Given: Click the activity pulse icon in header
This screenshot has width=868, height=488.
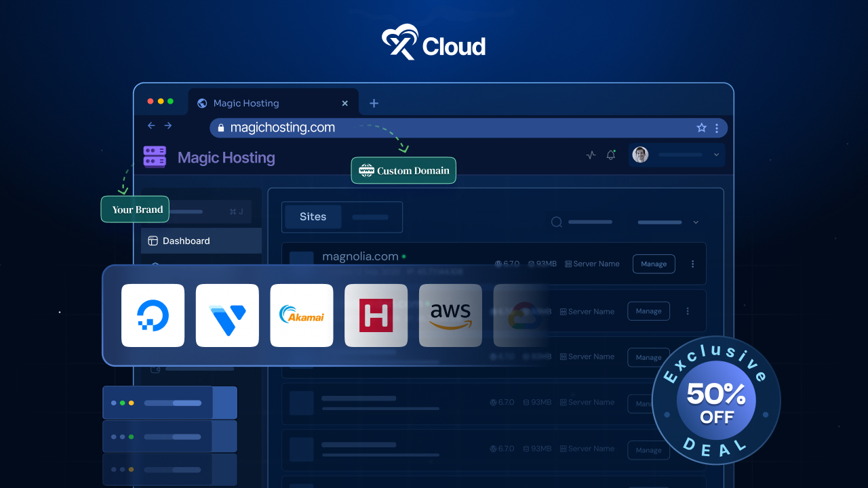Looking at the screenshot, I should coord(591,155).
